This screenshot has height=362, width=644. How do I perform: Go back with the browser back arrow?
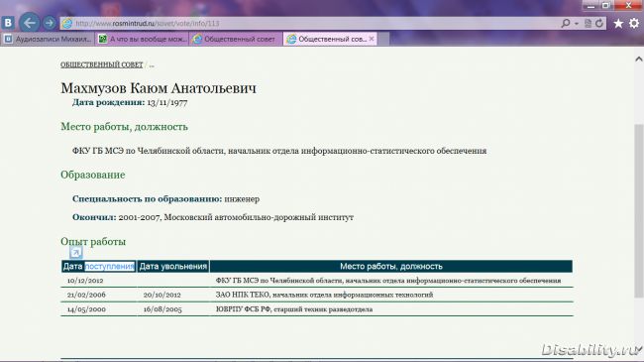pyautogui.click(x=29, y=23)
